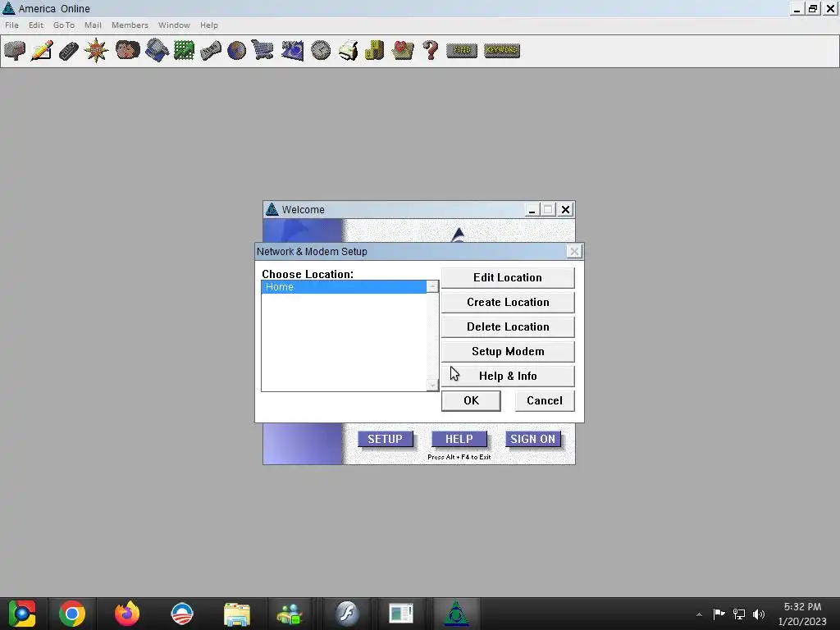This screenshot has height=630, width=840.
Task: Open Stocks and Portfolios green chart icon
Action: pos(184,51)
